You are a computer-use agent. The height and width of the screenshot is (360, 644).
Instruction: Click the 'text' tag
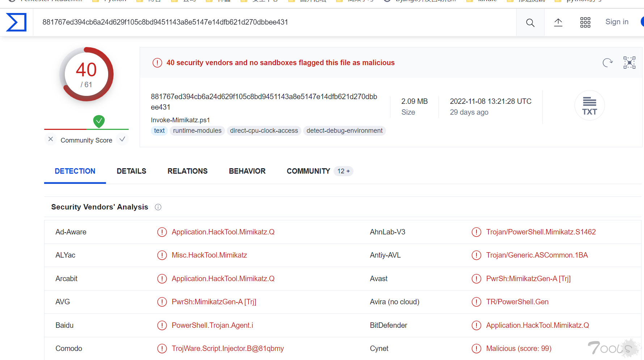[159, 131]
